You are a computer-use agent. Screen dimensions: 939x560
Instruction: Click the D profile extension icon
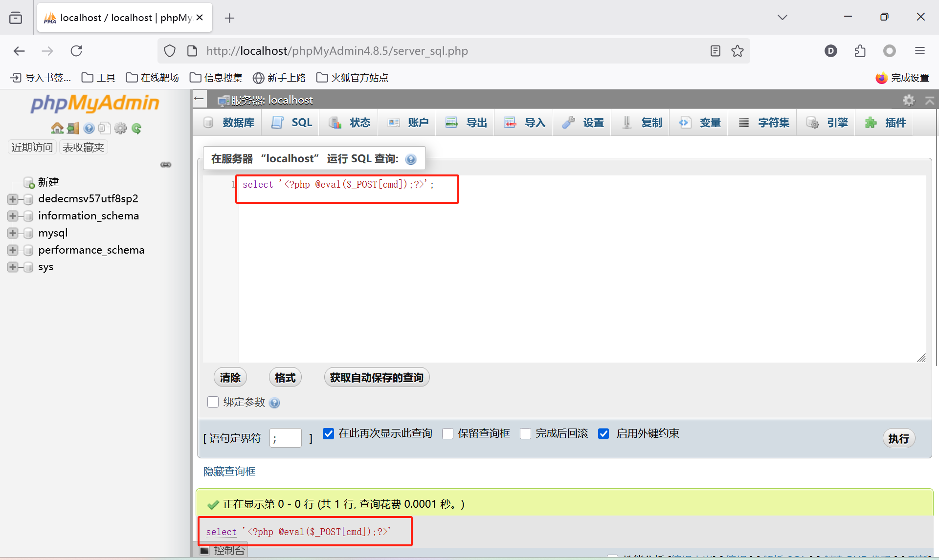click(831, 51)
